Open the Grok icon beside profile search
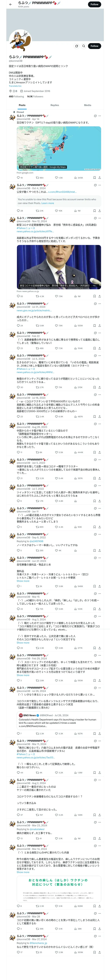This screenshot has height=980, width=110. (76, 46)
